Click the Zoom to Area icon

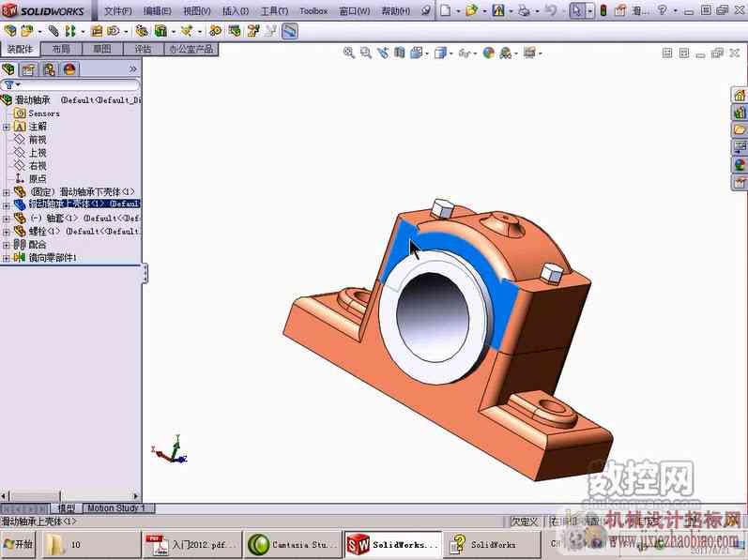pyautogui.click(x=366, y=53)
